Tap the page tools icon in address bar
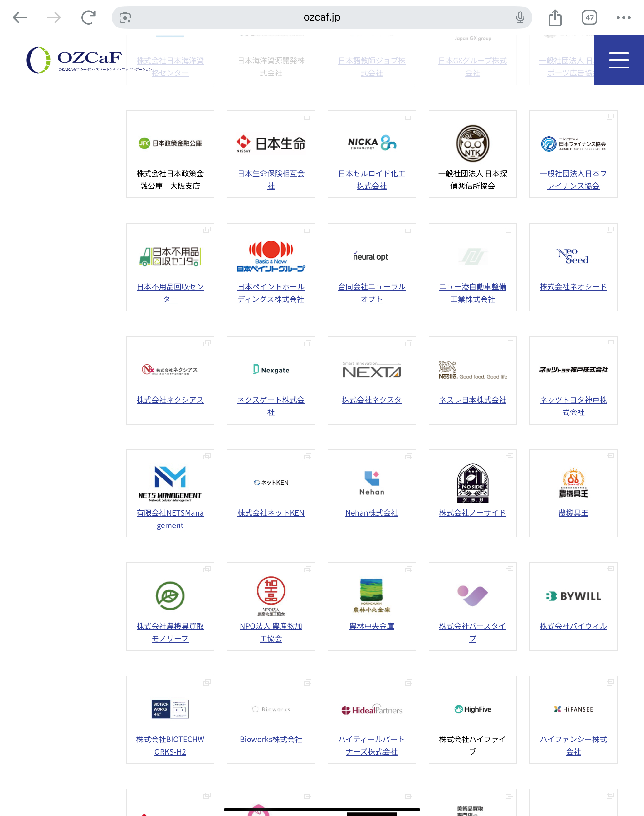The width and height of the screenshot is (644, 816). [125, 17]
